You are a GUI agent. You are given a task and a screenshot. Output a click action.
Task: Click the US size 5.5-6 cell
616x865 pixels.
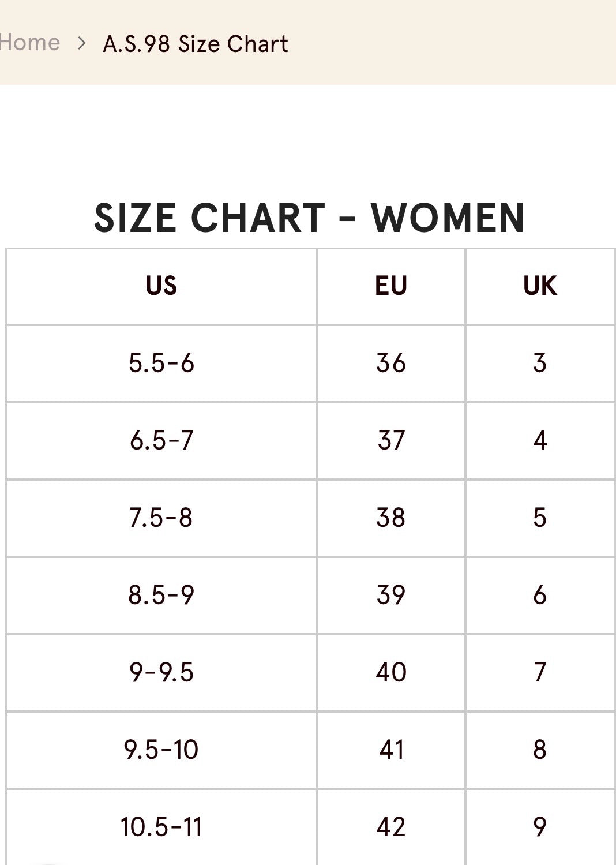pos(161,364)
